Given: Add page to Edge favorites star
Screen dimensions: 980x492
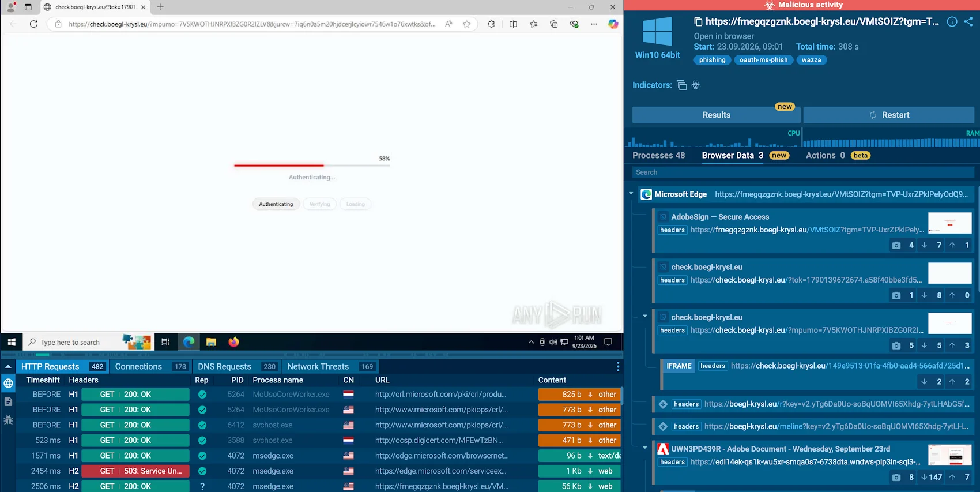Looking at the screenshot, I should point(467,24).
